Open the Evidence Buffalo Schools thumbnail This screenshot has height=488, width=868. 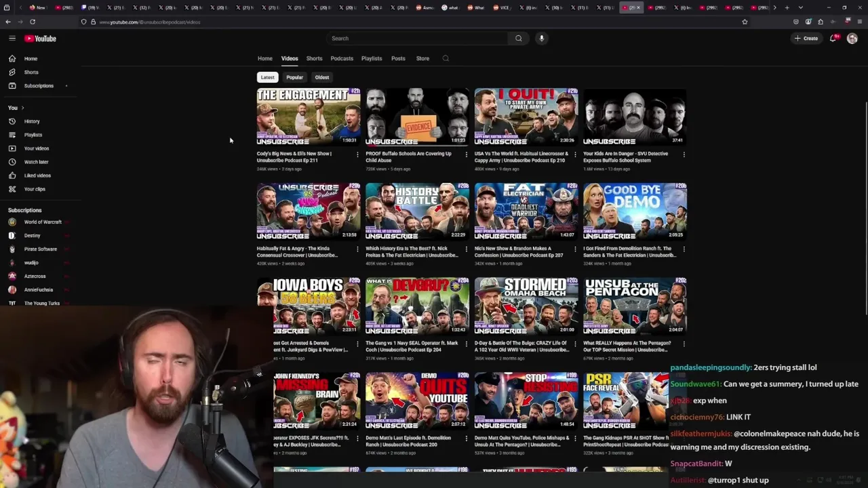click(x=417, y=117)
